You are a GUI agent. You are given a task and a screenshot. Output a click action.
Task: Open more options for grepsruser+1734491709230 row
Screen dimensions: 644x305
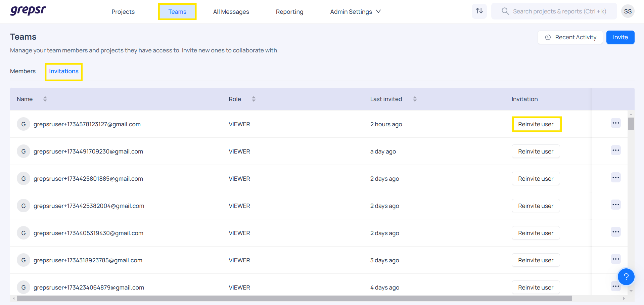615,150
